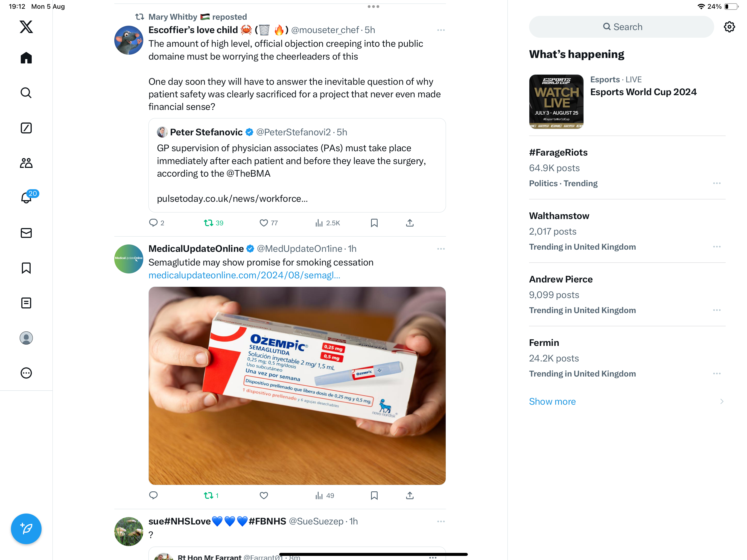The image size is (747, 560).
Task: Go to Home tab in sidebar
Action: point(26,58)
